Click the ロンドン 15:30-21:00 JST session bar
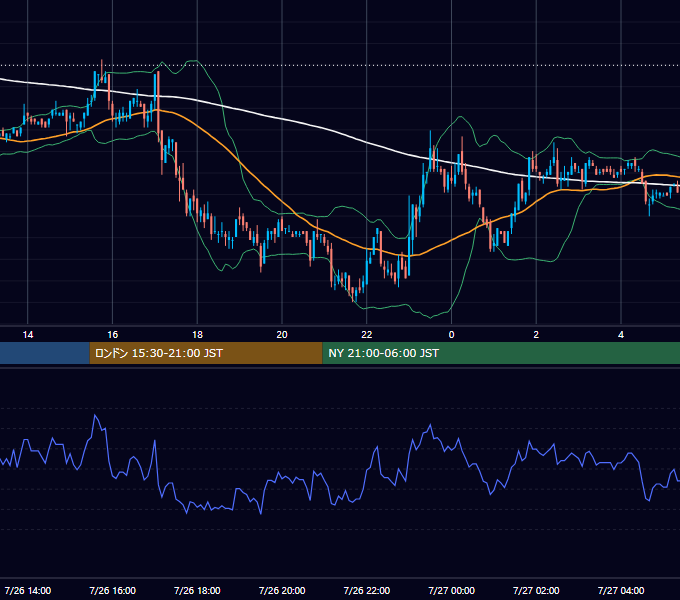Image resolution: width=680 pixels, height=600 pixels. (206, 353)
